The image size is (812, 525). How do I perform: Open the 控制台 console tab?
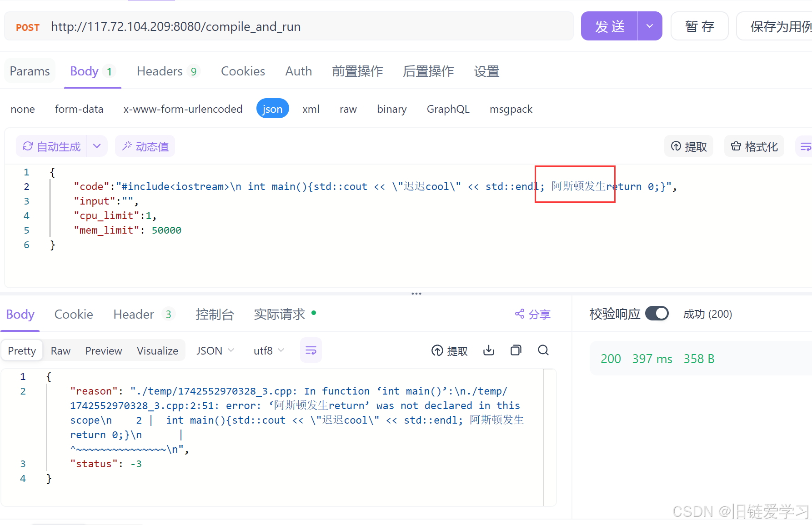point(215,314)
